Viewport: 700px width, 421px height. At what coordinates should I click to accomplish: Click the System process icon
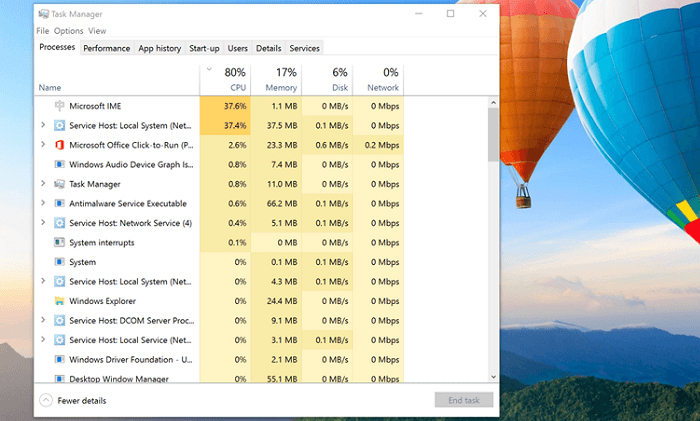pyautogui.click(x=59, y=262)
